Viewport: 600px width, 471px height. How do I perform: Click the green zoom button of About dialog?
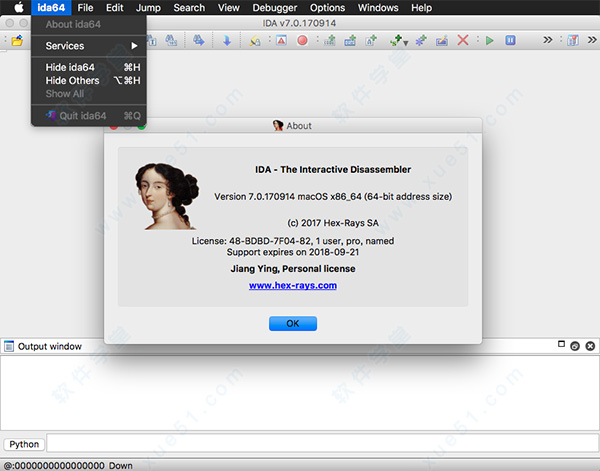tap(142, 127)
